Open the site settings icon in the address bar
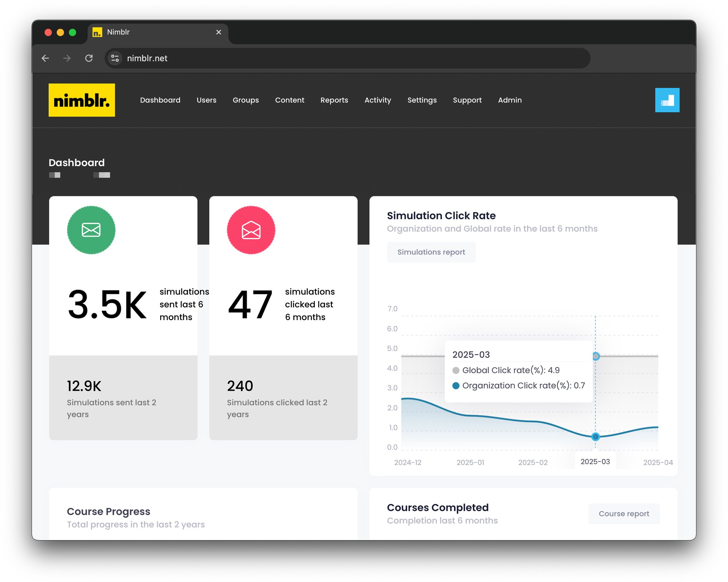 tap(115, 58)
